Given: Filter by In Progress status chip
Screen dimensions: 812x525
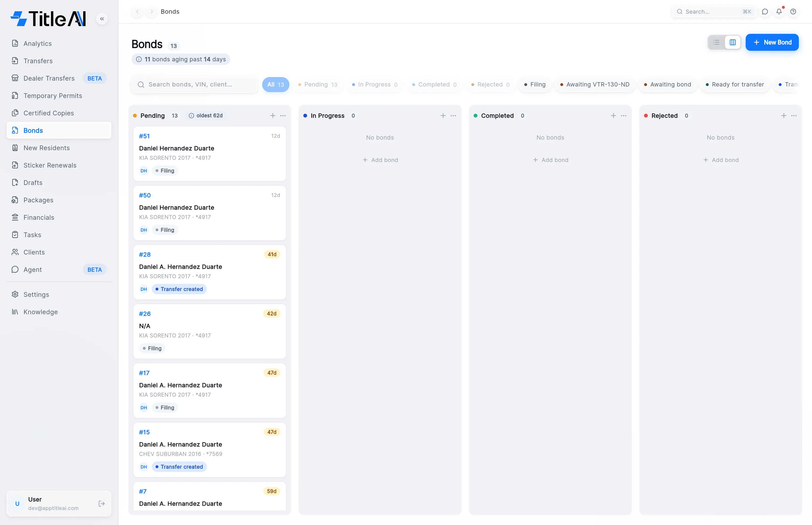Looking at the screenshot, I should coord(375,85).
